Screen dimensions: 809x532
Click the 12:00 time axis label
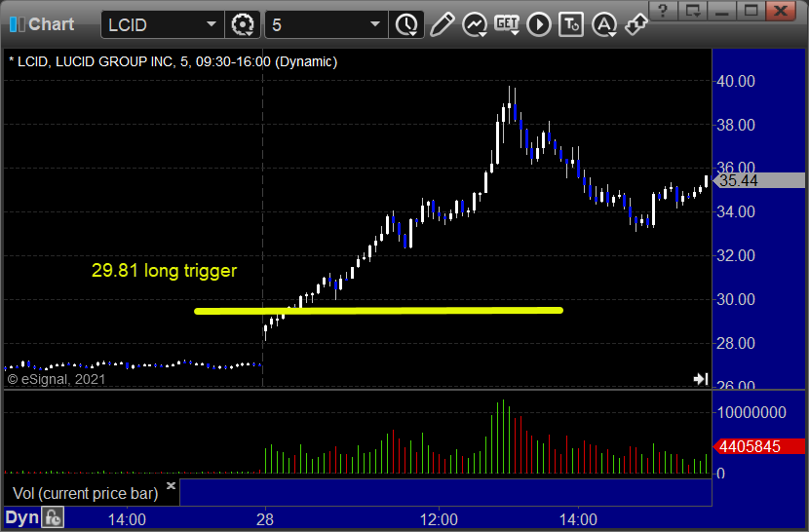tap(439, 519)
